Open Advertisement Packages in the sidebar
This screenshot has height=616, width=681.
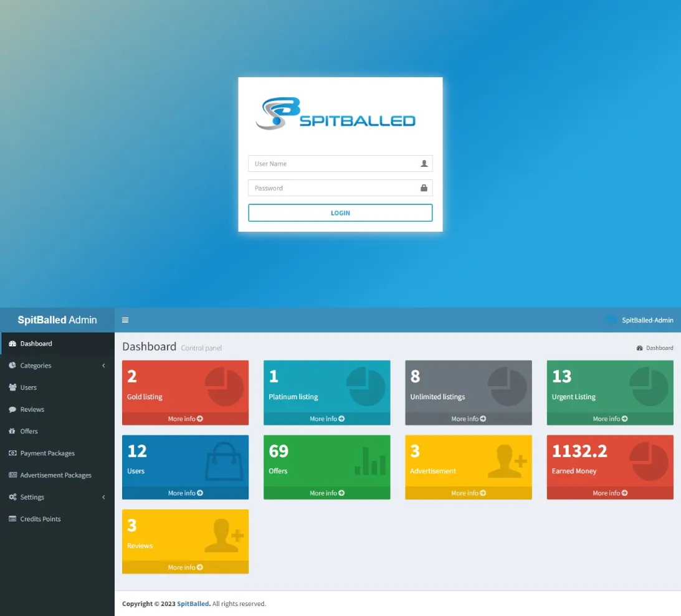point(57,475)
